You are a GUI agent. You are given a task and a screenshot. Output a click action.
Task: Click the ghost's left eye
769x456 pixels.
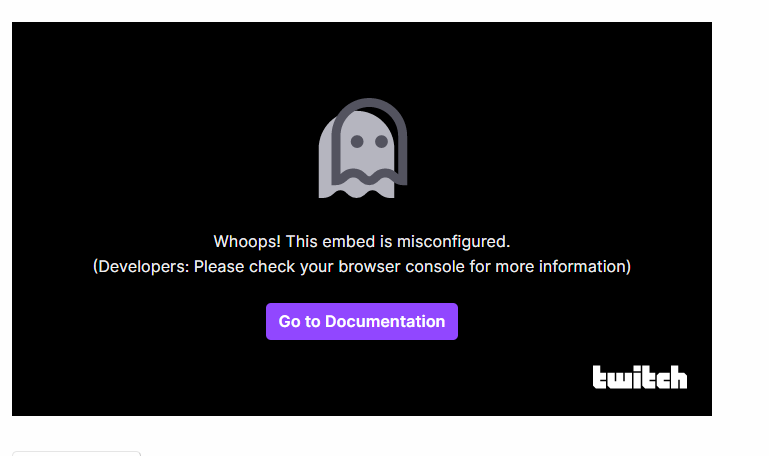tap(357, 142)
